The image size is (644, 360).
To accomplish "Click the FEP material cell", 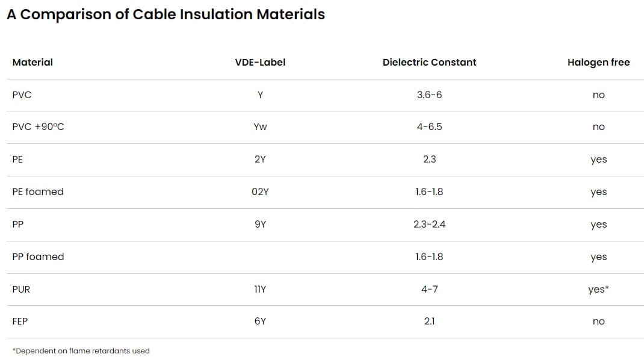I will [20, 321].
